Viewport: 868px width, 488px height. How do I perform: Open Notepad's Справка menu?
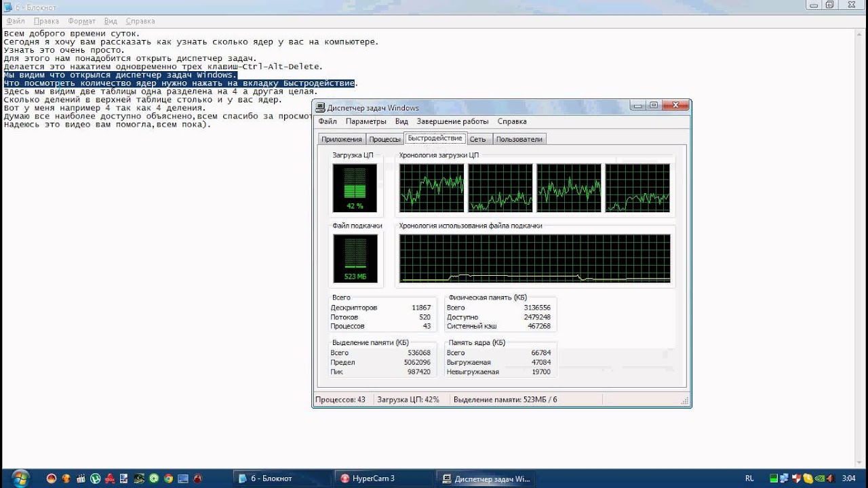(140, 21)
